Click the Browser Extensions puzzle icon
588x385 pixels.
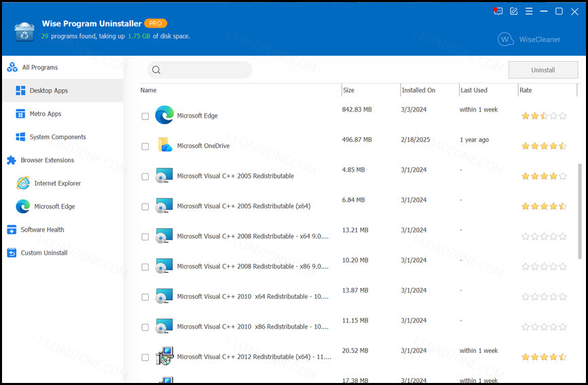click(12, 160)
